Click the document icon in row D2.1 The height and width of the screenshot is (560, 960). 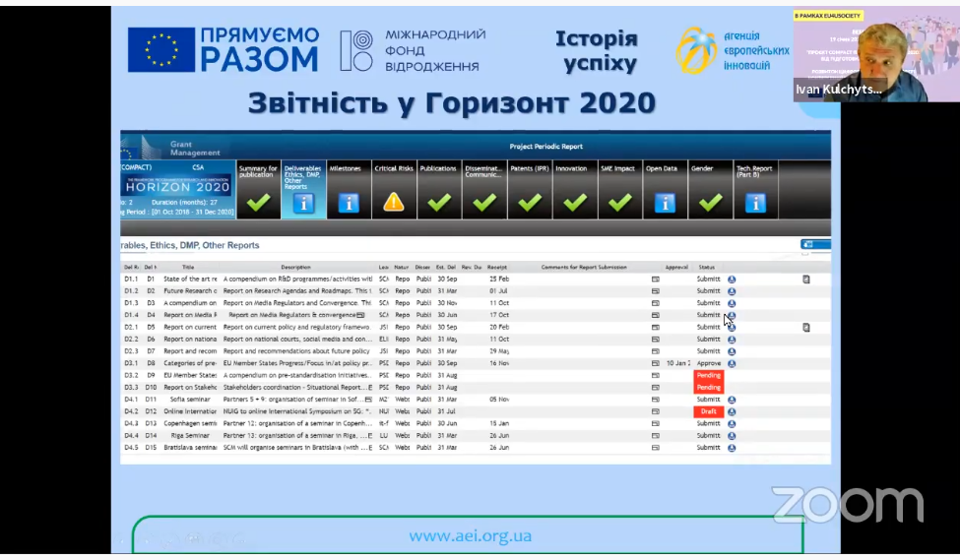[806, 327]
